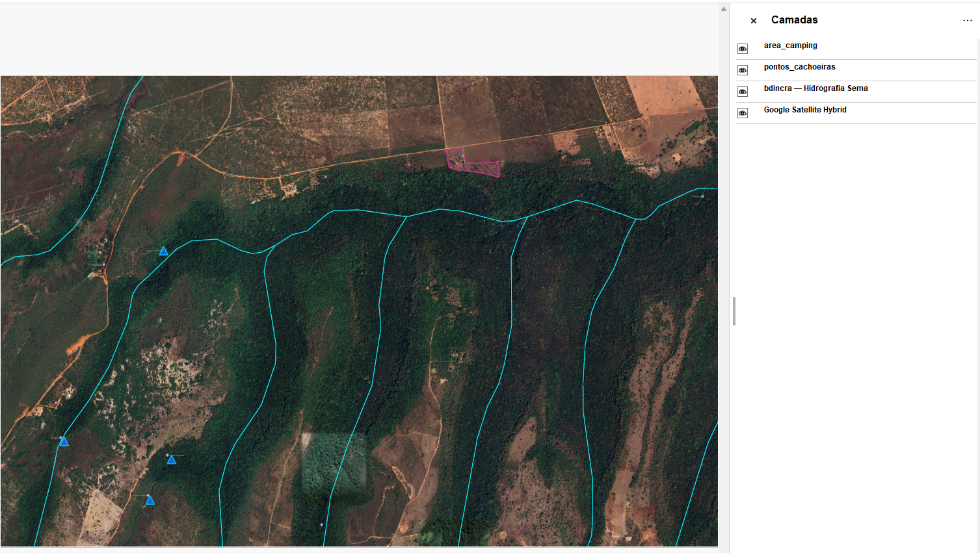Click the easternmost blue waterfall triangle marker
Viewport: 980px width, 553px height.
tap(172, 459)
